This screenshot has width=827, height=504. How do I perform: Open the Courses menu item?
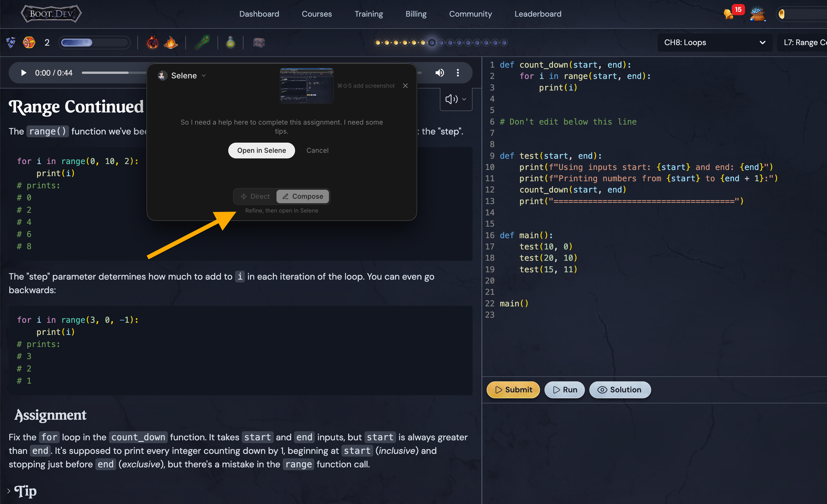[x=317, y=14]
